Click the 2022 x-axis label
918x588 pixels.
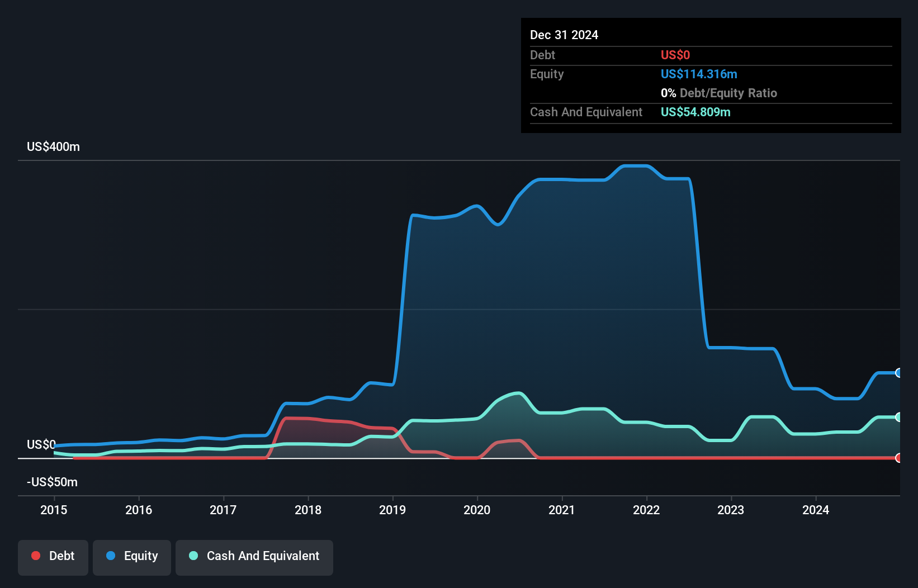click(646, 510)
